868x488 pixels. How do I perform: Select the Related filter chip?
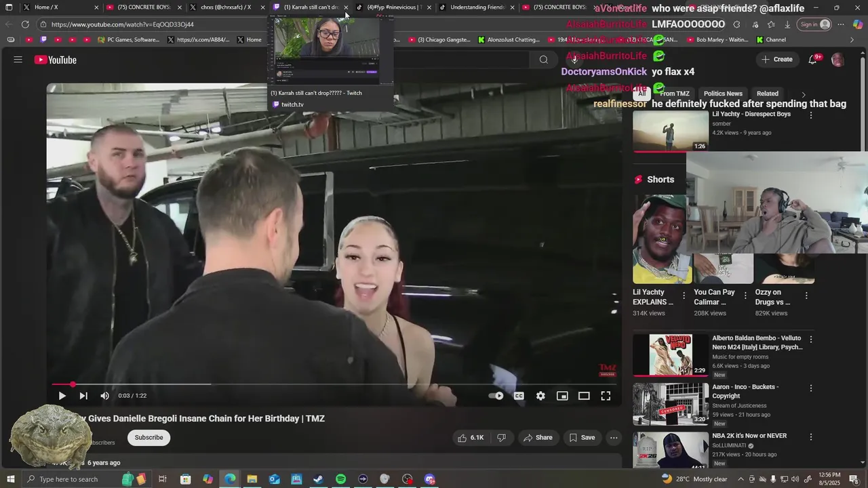(768, 94)
